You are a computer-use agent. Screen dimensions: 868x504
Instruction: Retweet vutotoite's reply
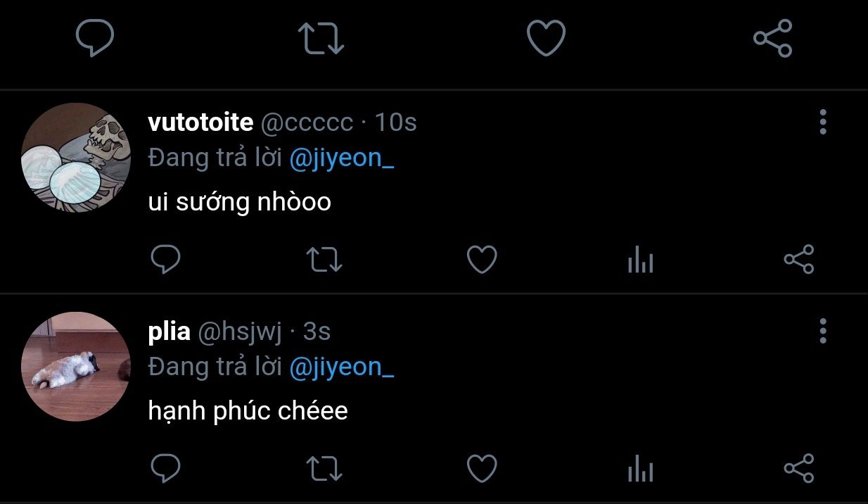click(325, 260)
